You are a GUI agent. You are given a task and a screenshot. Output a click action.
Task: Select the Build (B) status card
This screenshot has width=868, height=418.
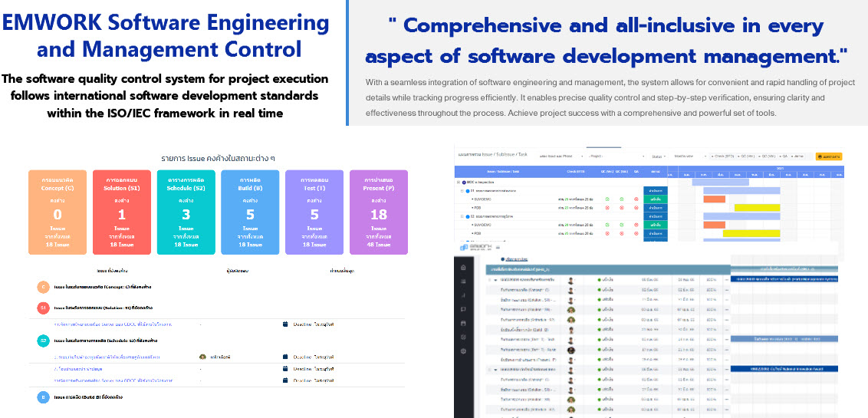tap(250, 212)
